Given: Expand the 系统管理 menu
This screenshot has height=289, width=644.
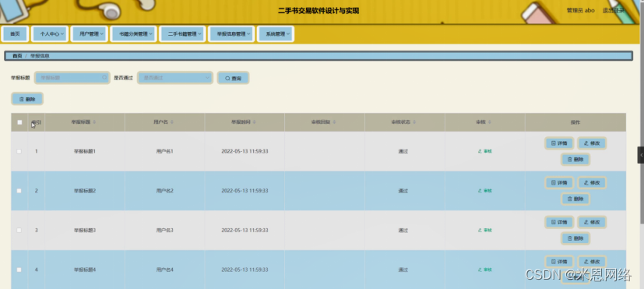Looking at the screenshot, I should click(x=275, y=34).
